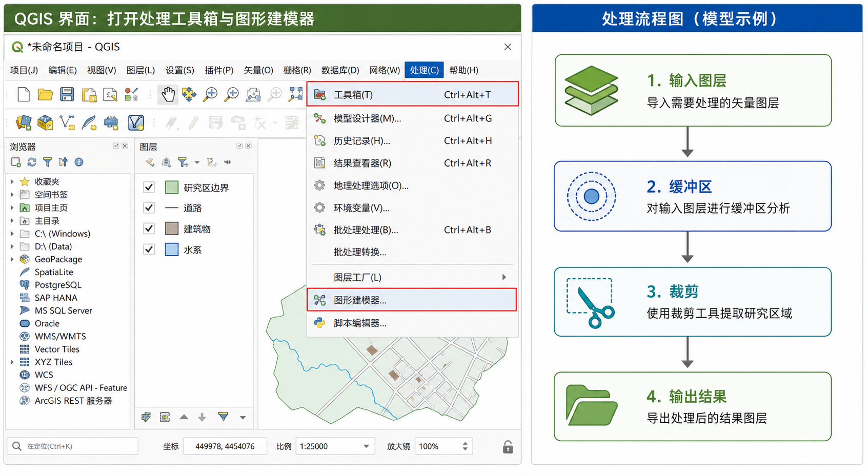Click the 3. 裁剪 flowchart step
Screen dimensions: 868x476
point(693,302)
